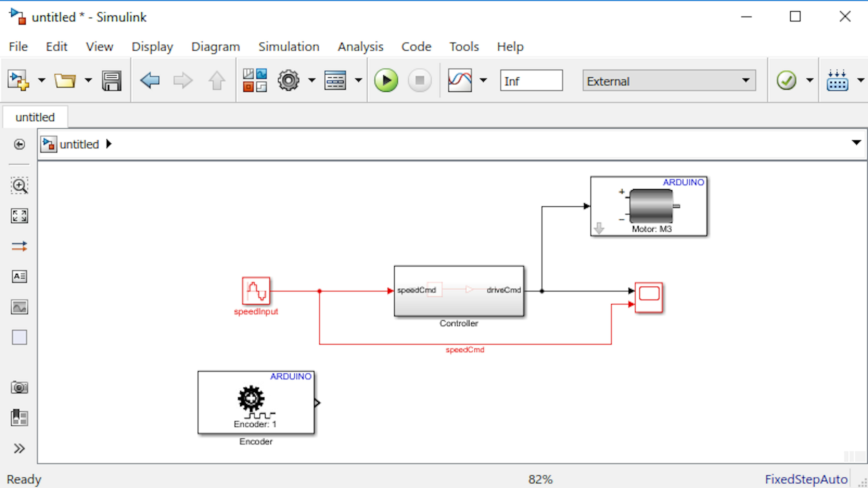Select the Zoom In palette tool

point(20,186)
